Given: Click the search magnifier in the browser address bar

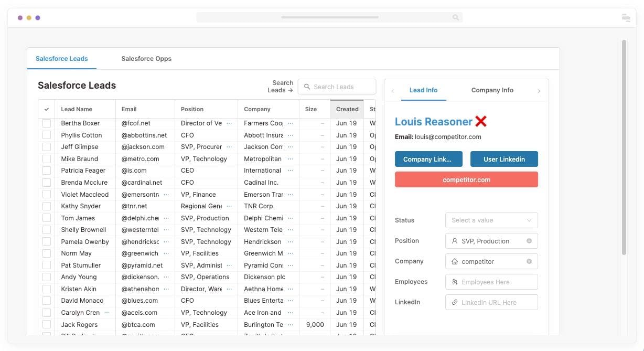Looking at the screenshot, I should (x=455, y=17).
